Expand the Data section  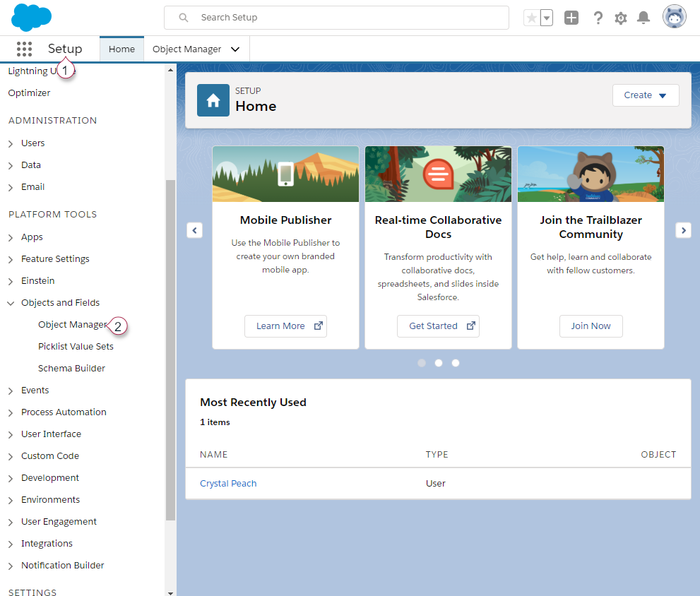point(11,166)
